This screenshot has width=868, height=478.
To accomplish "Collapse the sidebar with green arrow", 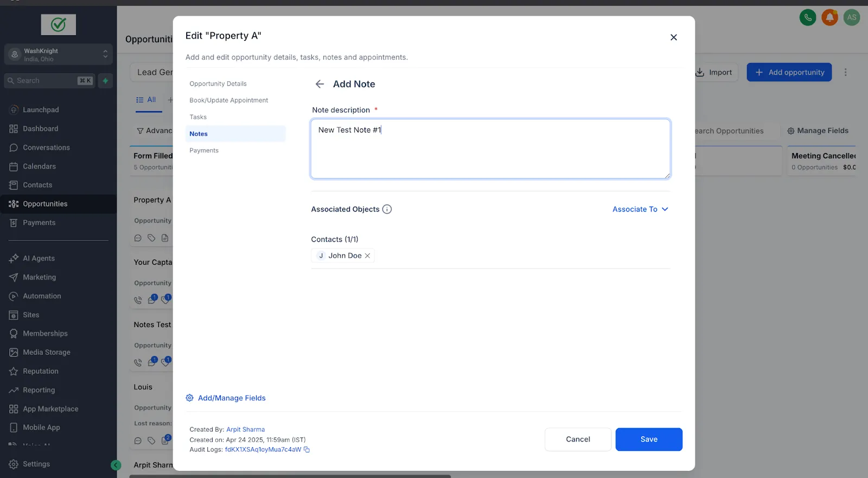I will [116, 465].
